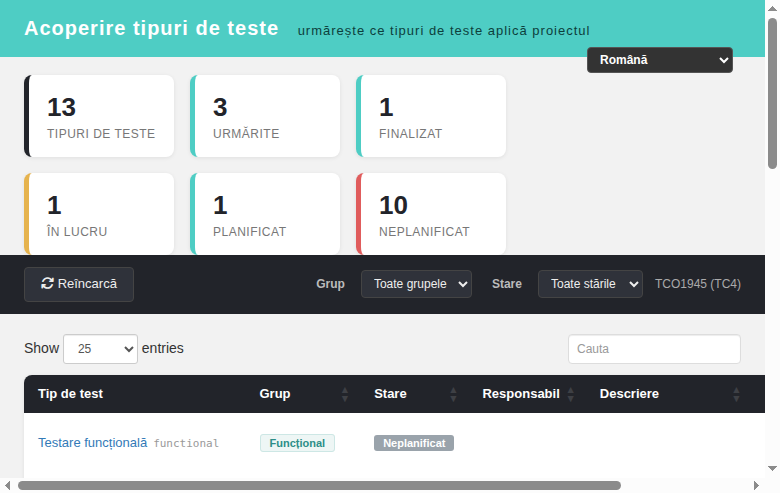Click the Acoperire tipuri de teste title

click(x=151, y=28)
